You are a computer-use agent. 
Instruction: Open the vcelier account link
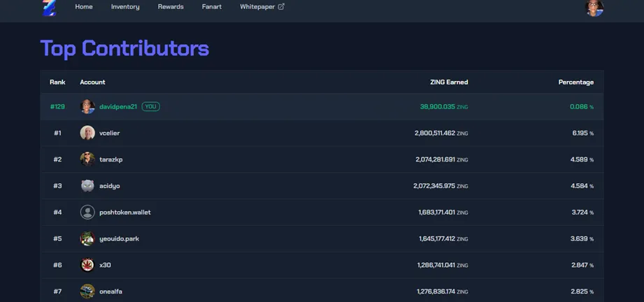pos(110,133)
